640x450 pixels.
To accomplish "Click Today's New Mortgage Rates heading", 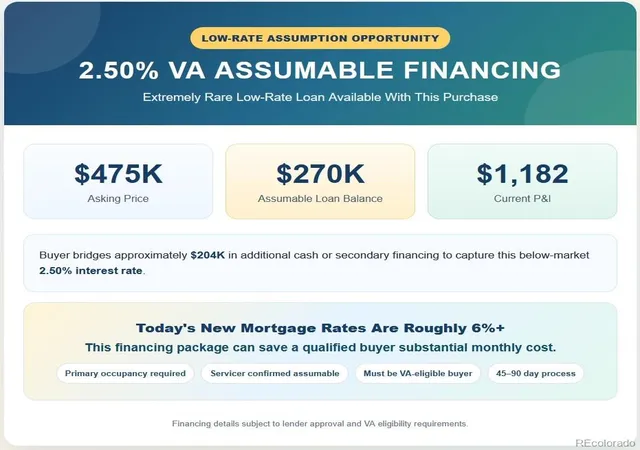I will tap(320, 328).
